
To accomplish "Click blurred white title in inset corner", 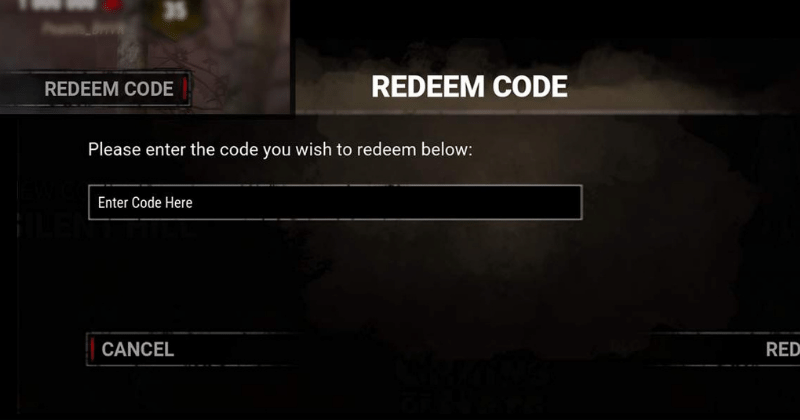I will pyautogui.click(x=56, y=6).
